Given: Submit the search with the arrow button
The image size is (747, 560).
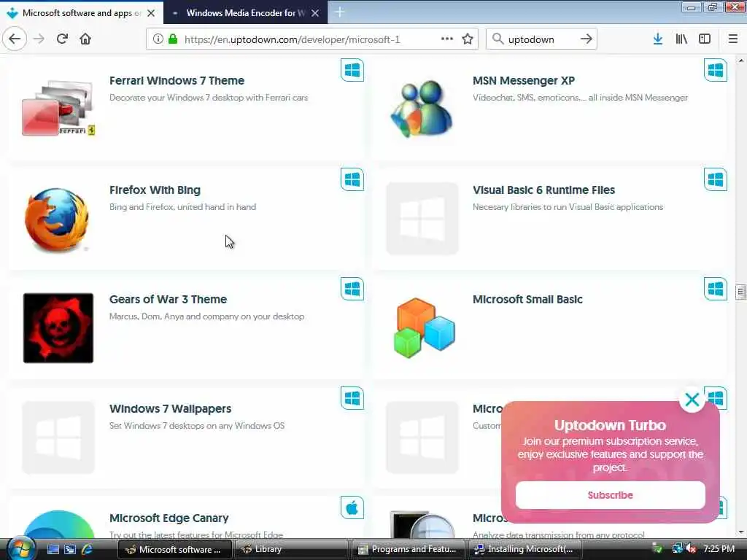Looking at the screenshot, I should pos(587,39).
